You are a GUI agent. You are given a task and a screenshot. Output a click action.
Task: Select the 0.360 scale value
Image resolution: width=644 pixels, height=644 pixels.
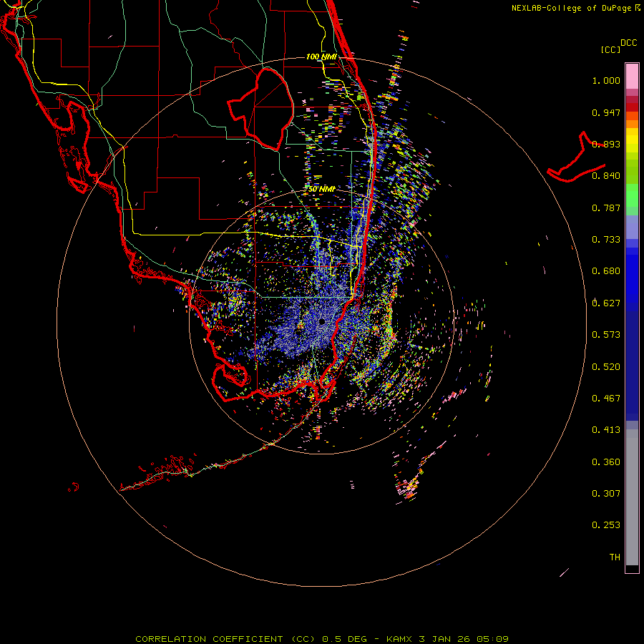tap(606, 462)
